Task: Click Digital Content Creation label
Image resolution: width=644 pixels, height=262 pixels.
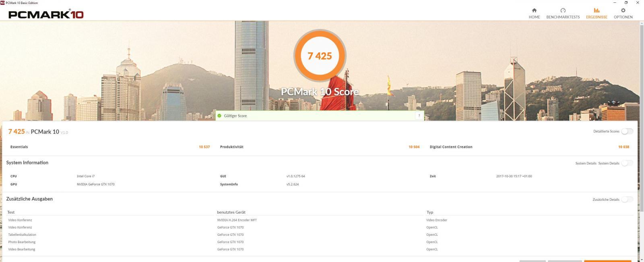Action: coord(451,147)
